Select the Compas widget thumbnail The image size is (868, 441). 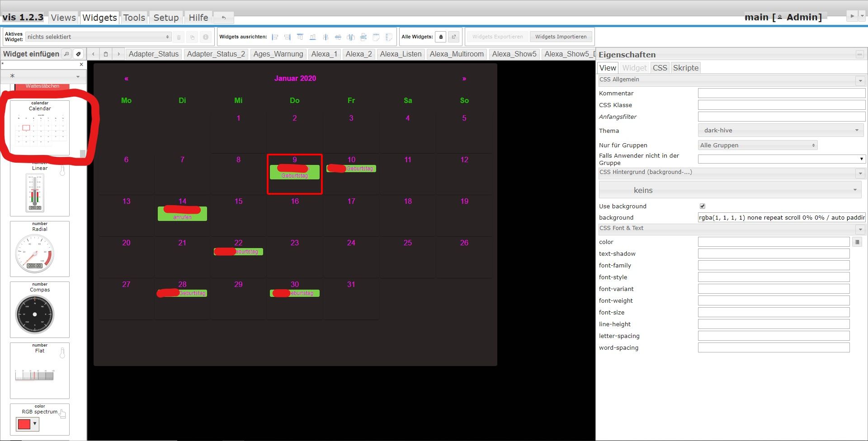click(40, 310)
